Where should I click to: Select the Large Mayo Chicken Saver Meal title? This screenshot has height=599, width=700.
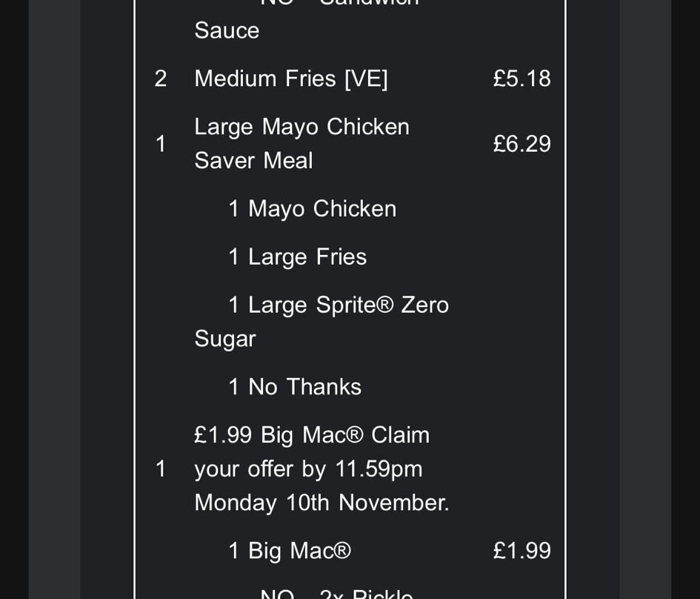click(x=301, y=143)
